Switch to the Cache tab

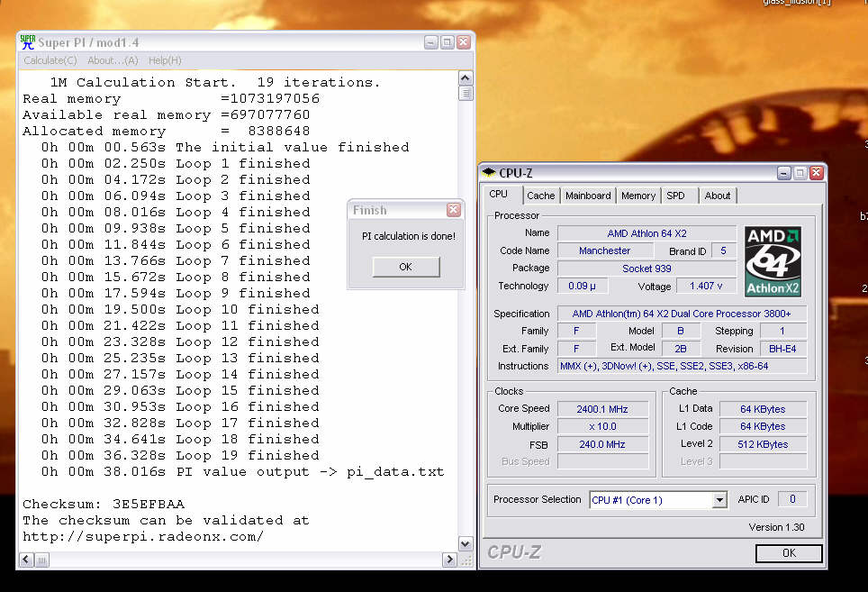[541, 196]
